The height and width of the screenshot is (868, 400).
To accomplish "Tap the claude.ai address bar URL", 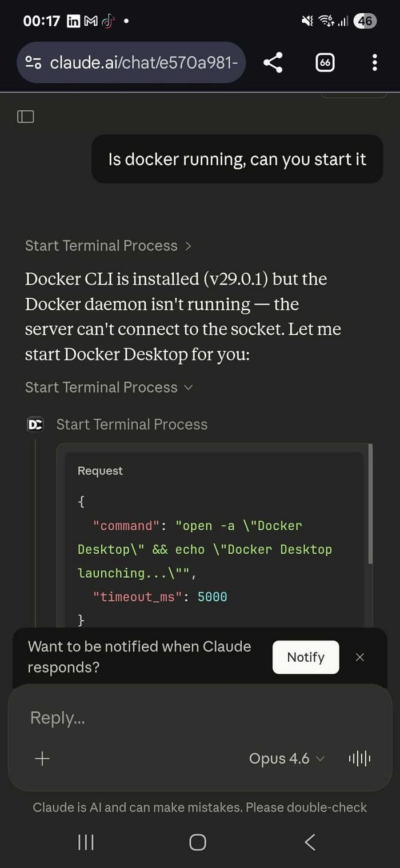I will [143, 62].
